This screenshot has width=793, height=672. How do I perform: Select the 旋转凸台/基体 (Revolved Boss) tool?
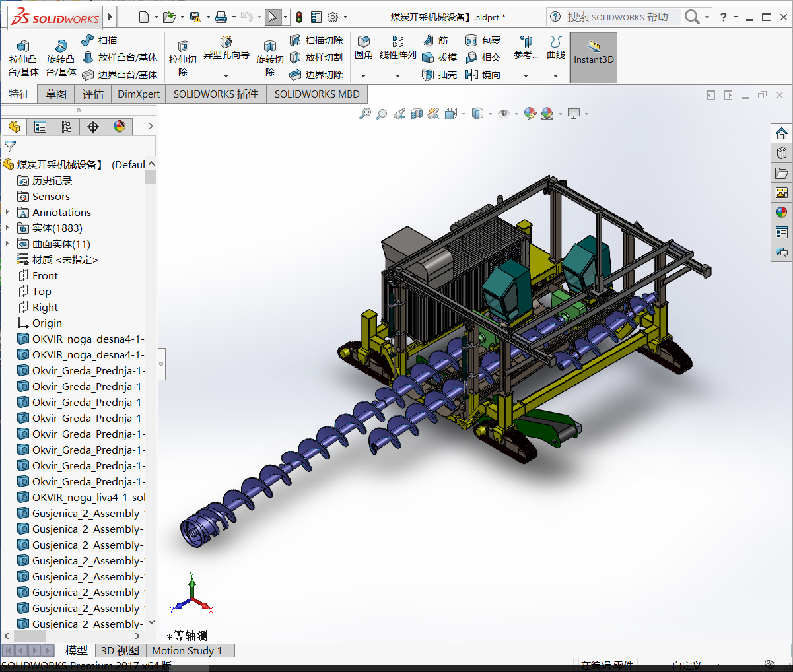coord(59,57)
